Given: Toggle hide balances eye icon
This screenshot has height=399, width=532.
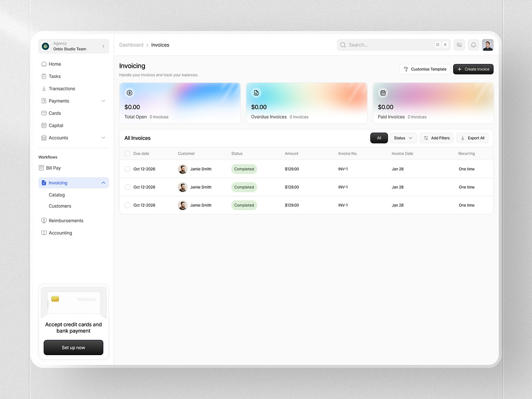Looking at the screenshot, I should (x=459, y=45).
